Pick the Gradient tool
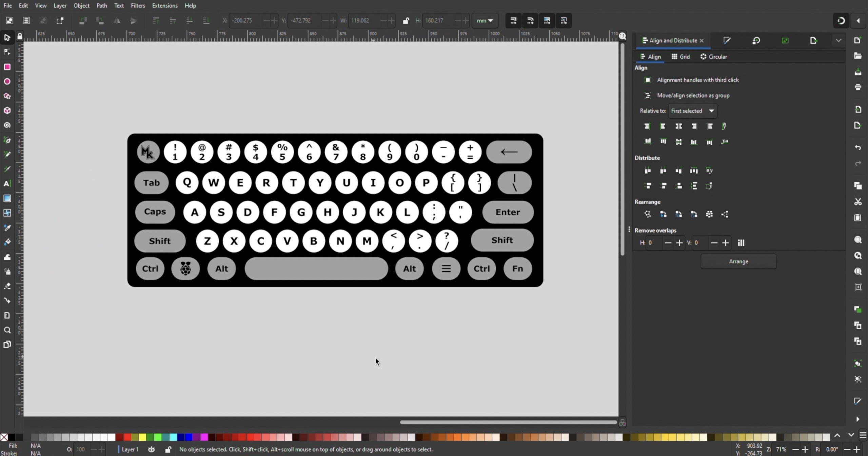868x456 pixels. 7,198
